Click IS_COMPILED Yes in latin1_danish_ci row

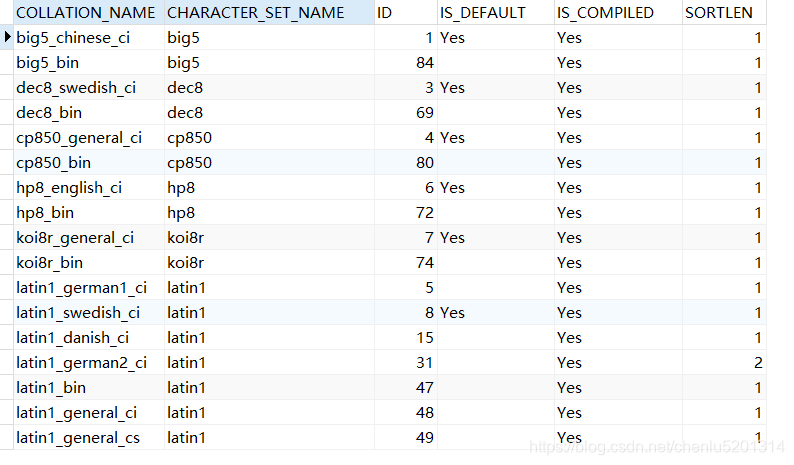pos(618,337)
